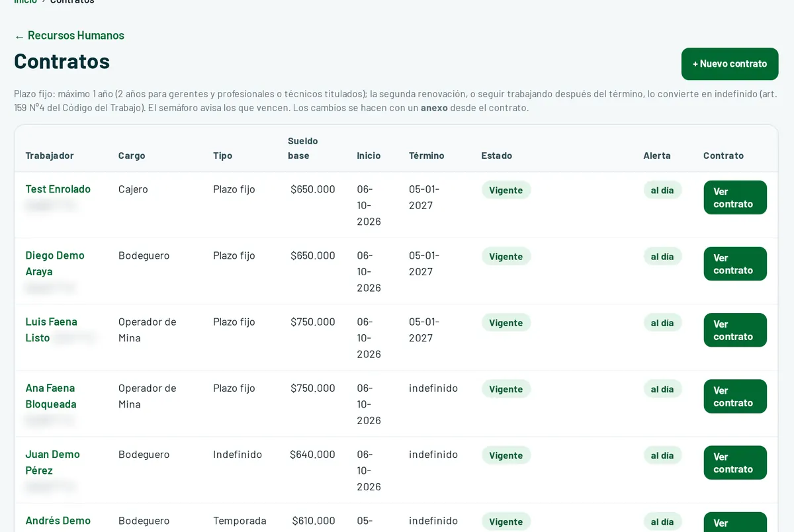Click Operador de Mina in Ana Faena row
This screenshot has width=794, height=532.
pyautogui.click(x=148, y=396)
